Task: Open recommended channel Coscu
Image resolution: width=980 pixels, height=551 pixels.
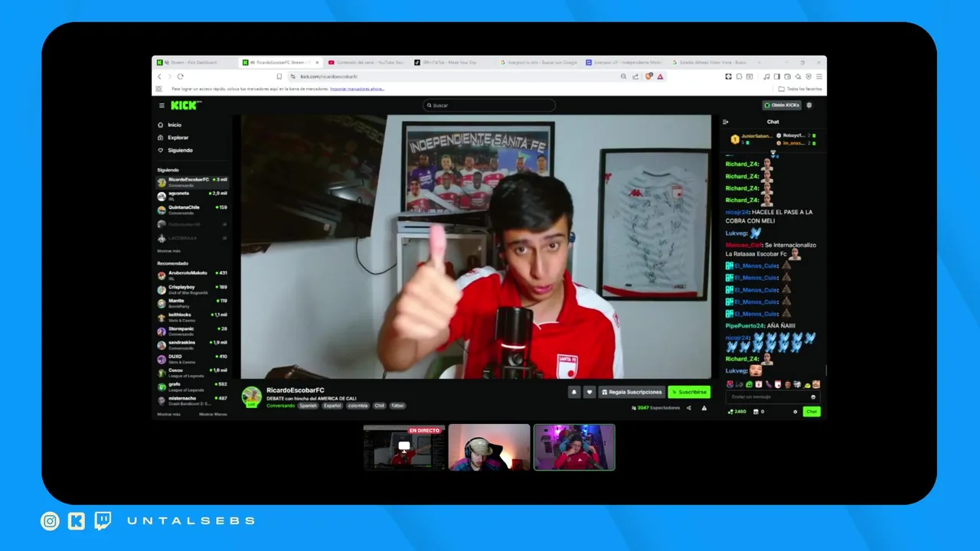Action: click(192, 373)
